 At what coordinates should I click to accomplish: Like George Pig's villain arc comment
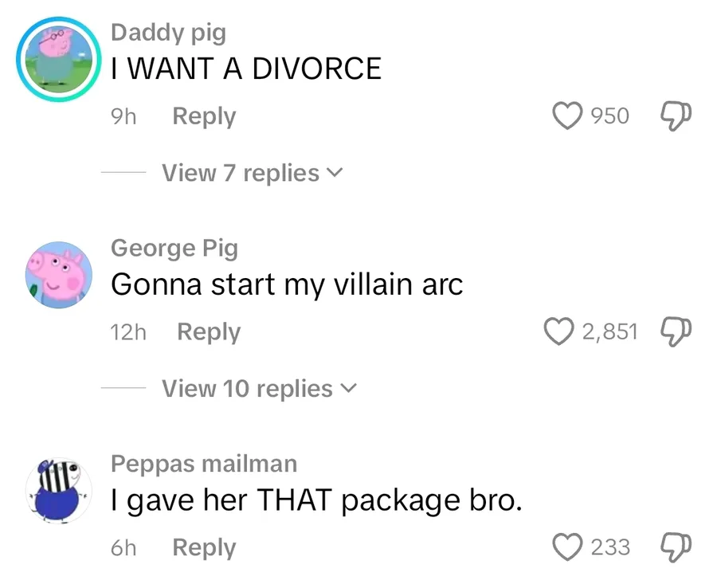[x=558, y=331]
